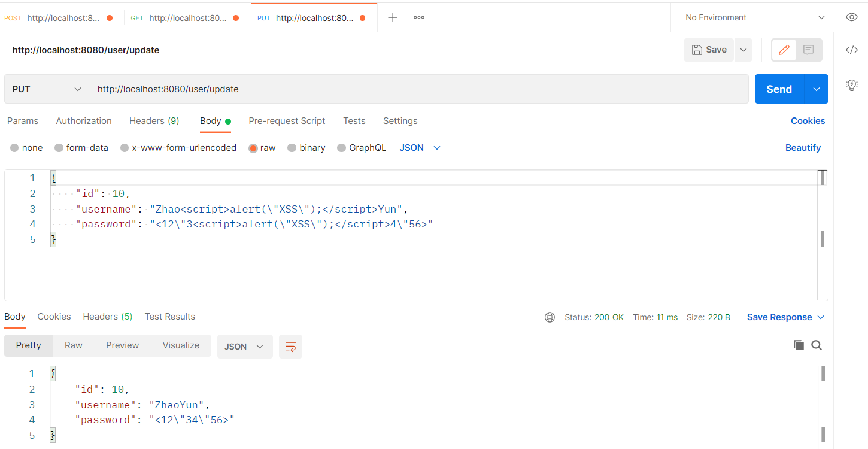Toggle the response word wrap icon
Viewport: 868px width, 449px height.
point(290,347)
